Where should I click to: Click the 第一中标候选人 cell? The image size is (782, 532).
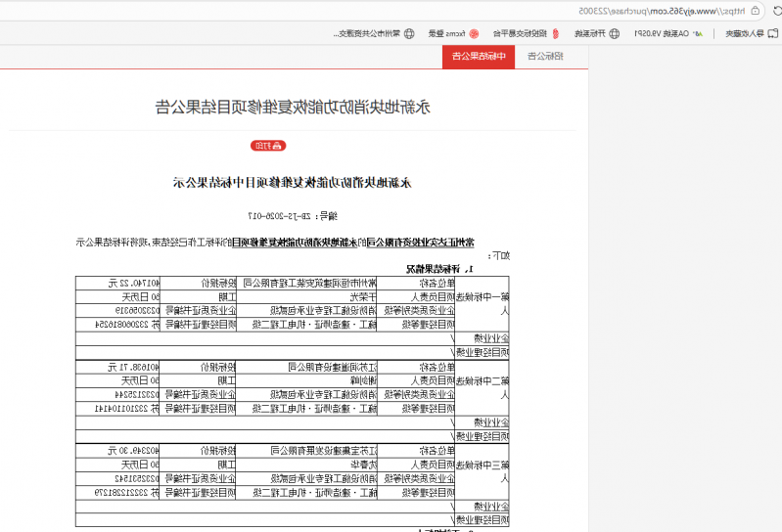[x=482, y=304]
